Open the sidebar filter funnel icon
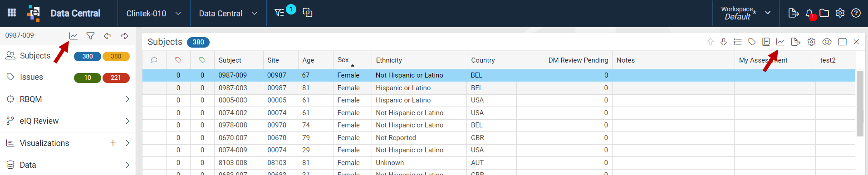The image size is (868, 175). point(90,36)
